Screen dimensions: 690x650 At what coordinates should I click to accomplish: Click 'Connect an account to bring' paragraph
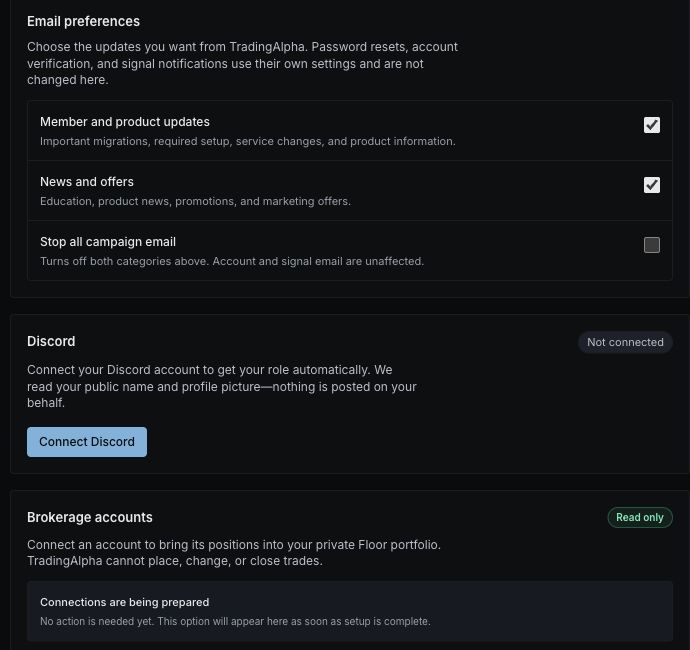coord(234,552)
